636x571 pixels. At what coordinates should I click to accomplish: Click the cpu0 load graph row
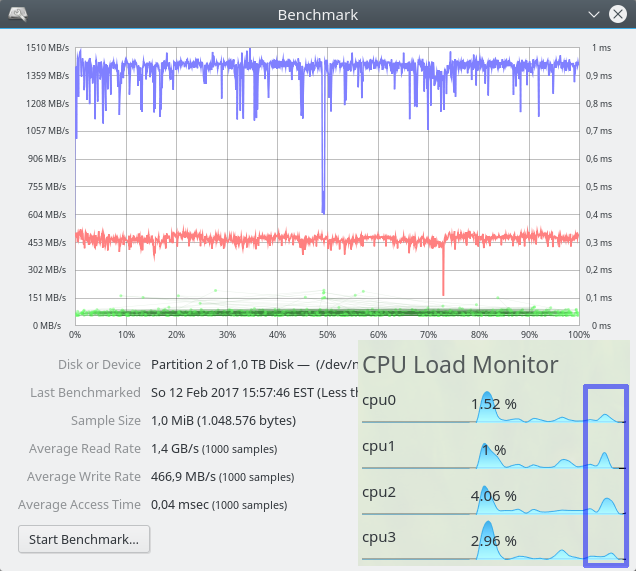[x=493, y=407]
